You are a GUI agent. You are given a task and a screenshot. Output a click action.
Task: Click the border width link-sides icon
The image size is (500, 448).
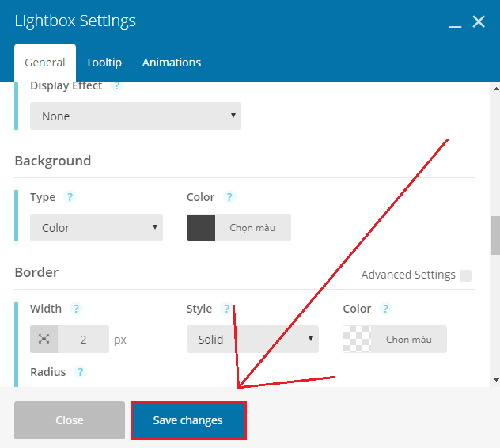pyautogui.click(x=44, y=340)
